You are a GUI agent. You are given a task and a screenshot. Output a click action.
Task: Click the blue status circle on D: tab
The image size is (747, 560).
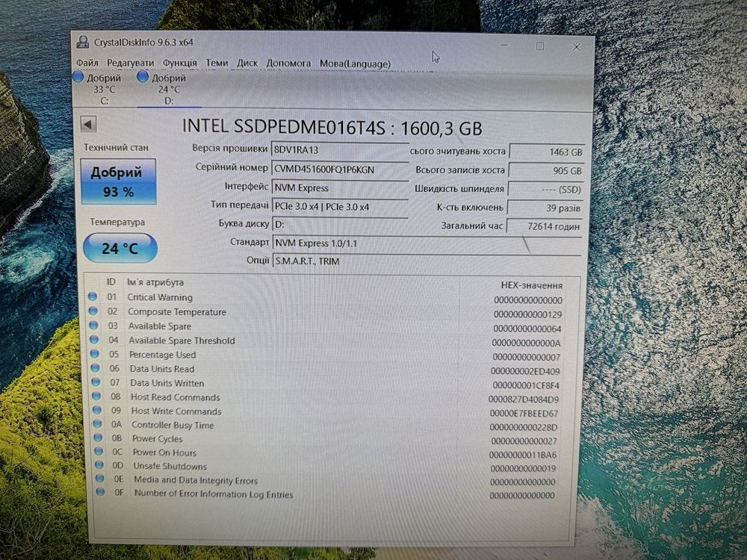tap(142, 76)
